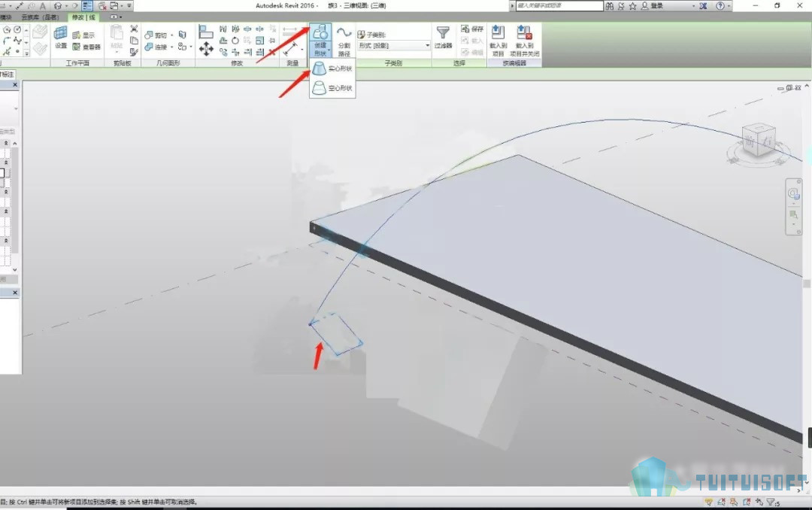
Task: Choose Solid Form (实心形状) from dropdown
Action: [x=332, y=68]
